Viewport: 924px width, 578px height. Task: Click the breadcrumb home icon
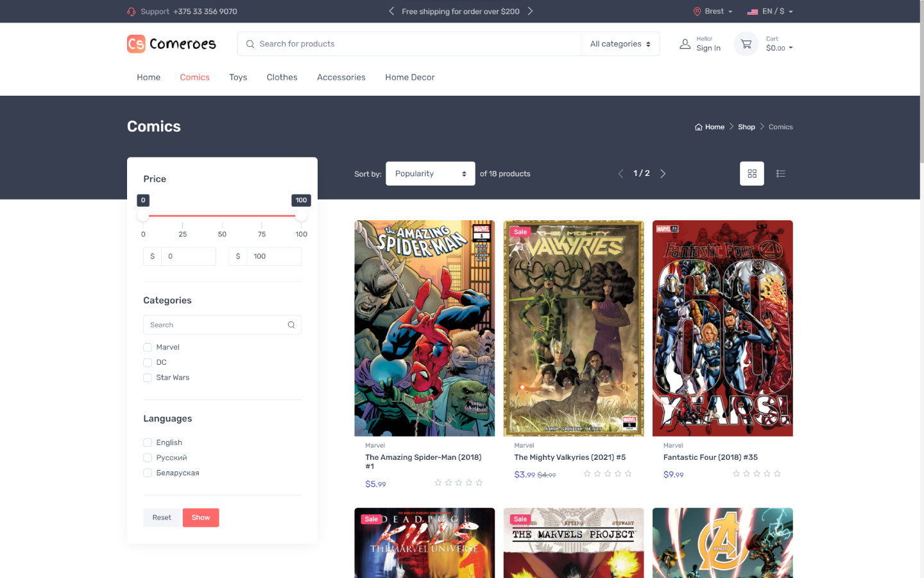(x=699, y=127)
